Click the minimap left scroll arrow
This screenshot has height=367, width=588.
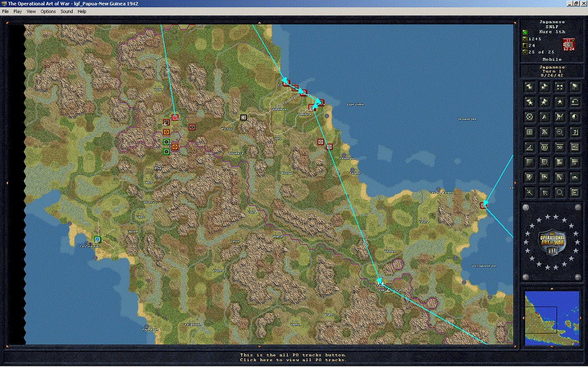(522, 318)
